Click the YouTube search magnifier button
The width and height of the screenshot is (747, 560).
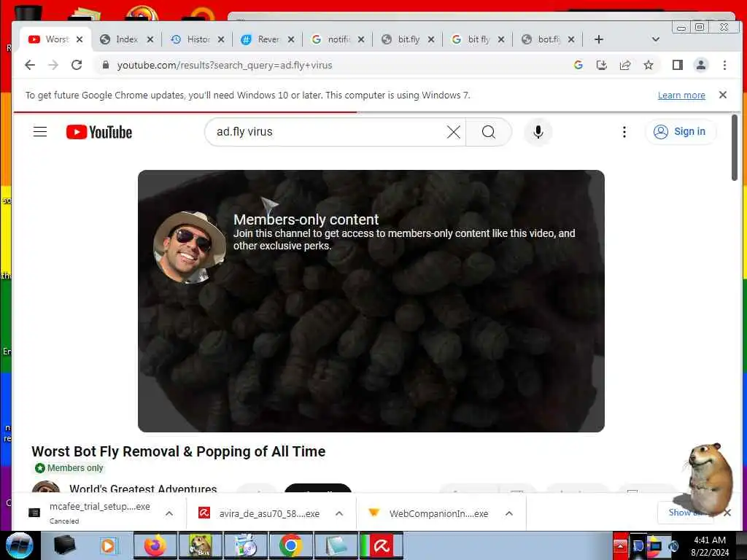(x=489, y=132)
